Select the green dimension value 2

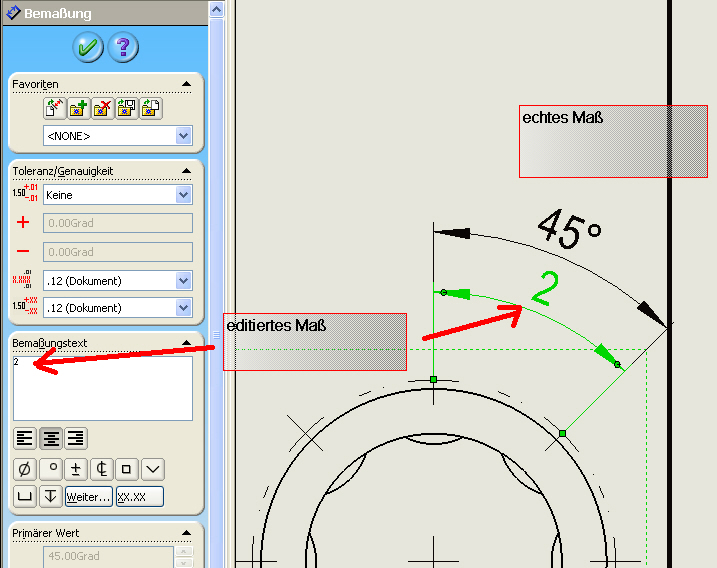coord(543,289)
